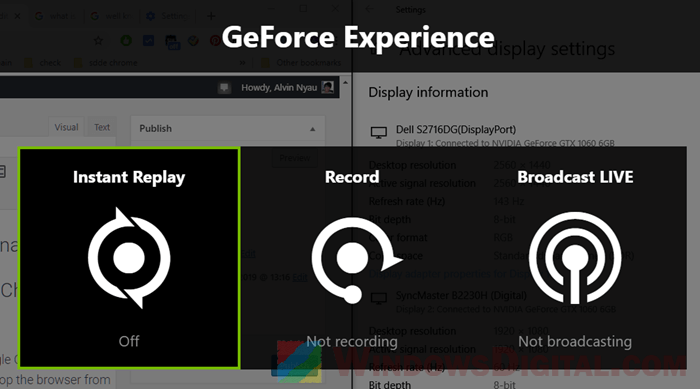The height and width of the screenshot is (389, 700).
Task: Select the Broadcast LIVE heading
Action: (575, 177)
